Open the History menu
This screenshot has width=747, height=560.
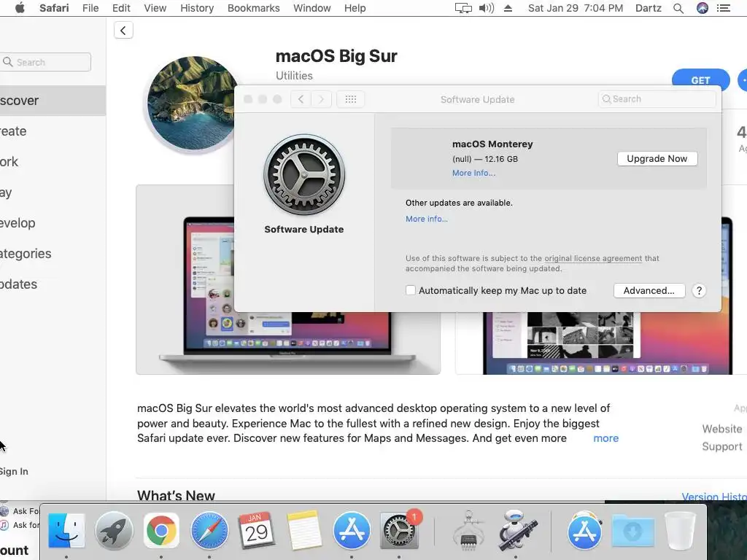point(197,8)
